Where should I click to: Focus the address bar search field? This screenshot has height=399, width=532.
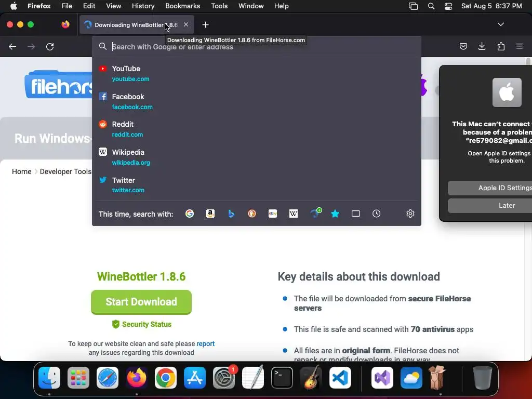[257, 46]
